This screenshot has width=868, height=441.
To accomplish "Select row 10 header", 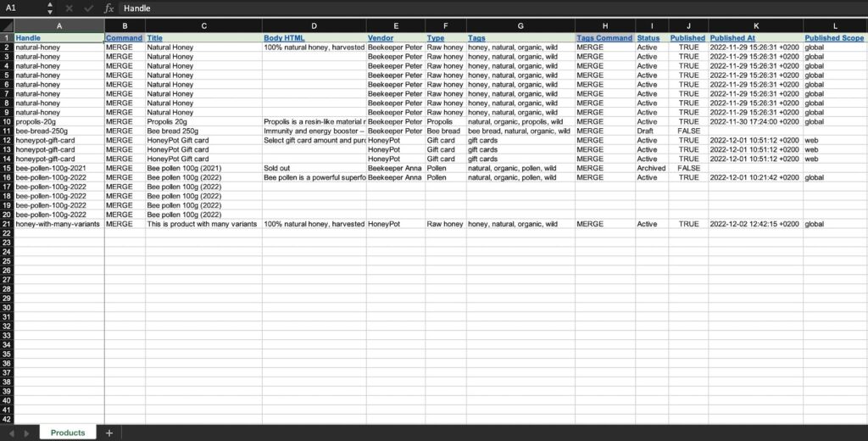I will [x=7, y=122].
